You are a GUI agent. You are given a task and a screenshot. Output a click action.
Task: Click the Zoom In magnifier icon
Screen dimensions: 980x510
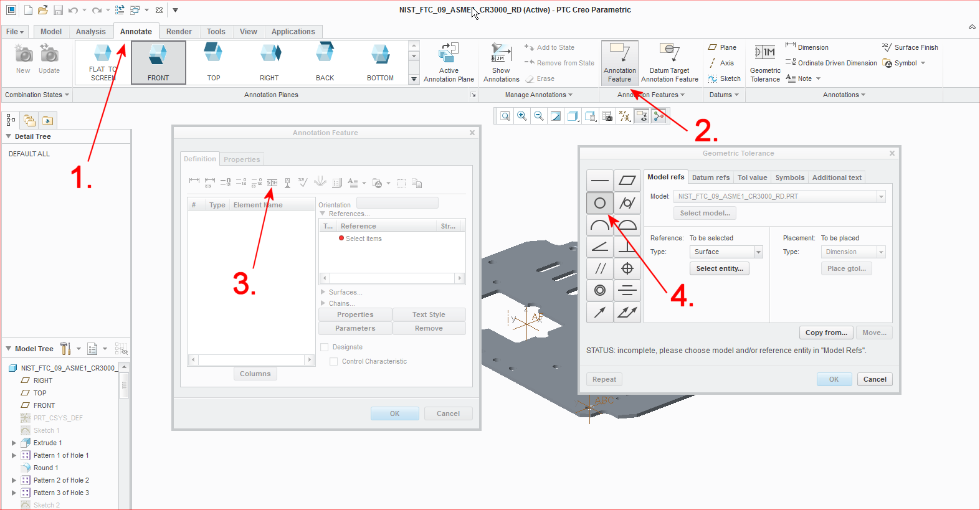point(522,116)
